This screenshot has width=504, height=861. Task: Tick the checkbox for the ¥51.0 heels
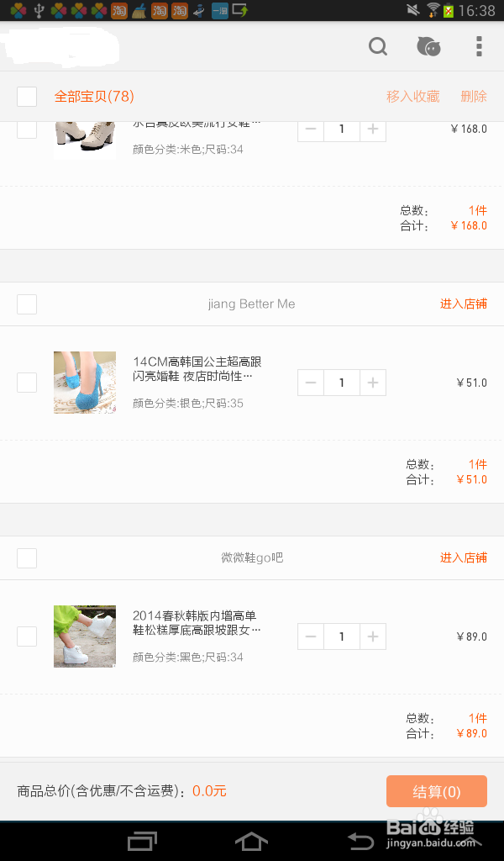click(27, 383)
